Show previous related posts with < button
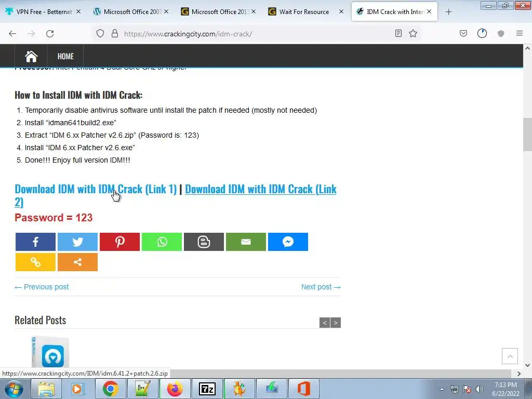Screen dimensions: 532x399 (324, 323)
